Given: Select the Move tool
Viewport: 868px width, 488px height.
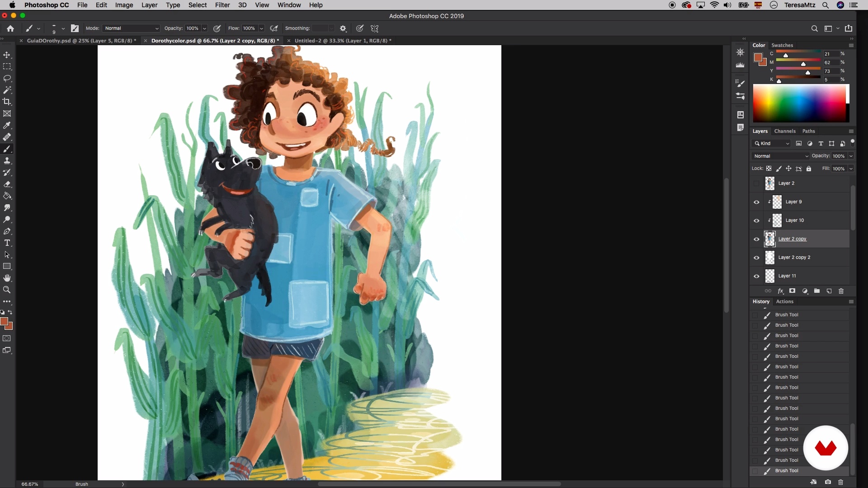Looking at the screenshot, I should pyautogui.click(x=7, y=55).
